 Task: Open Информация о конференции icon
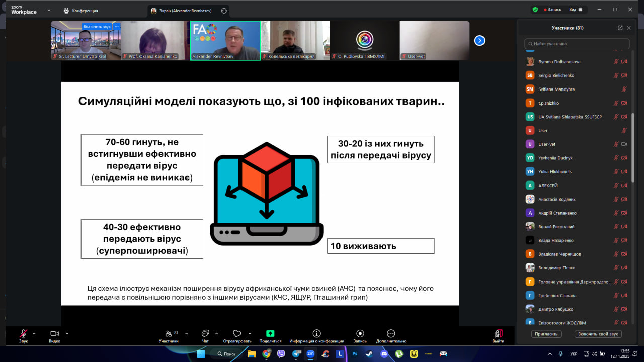(316, 334)
